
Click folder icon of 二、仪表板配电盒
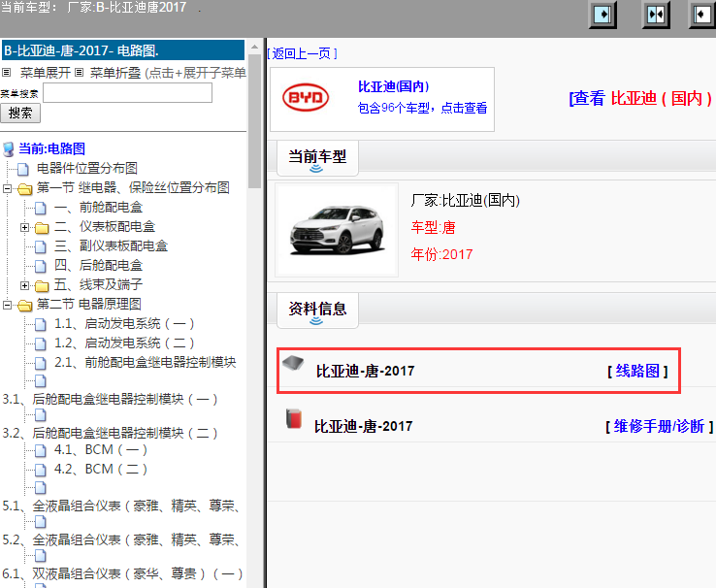tap(42, 227)
